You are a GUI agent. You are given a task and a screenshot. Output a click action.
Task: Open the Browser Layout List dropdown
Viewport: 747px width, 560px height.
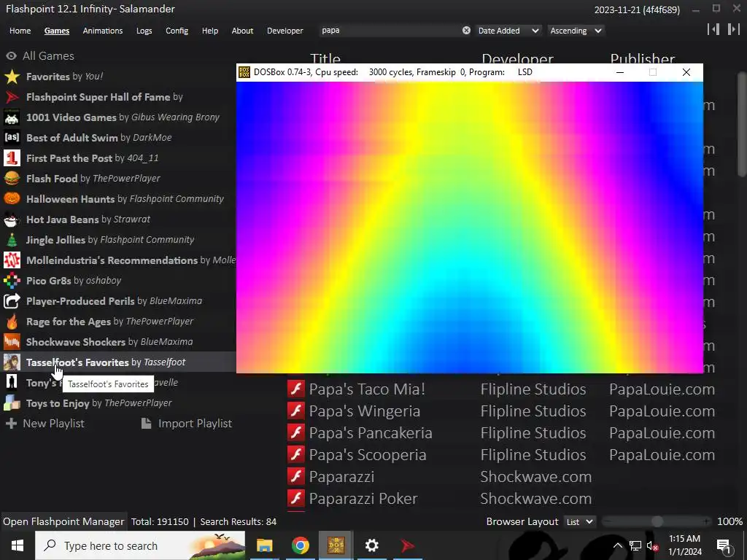pyautogui.click(x=580, y=522)
